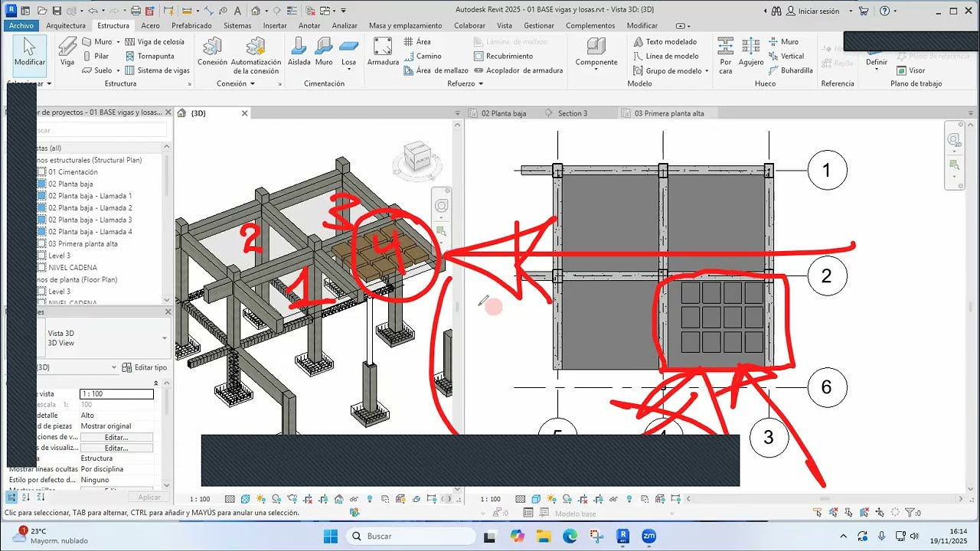Click the Print icon in quick access toolbar

[136, 11]
